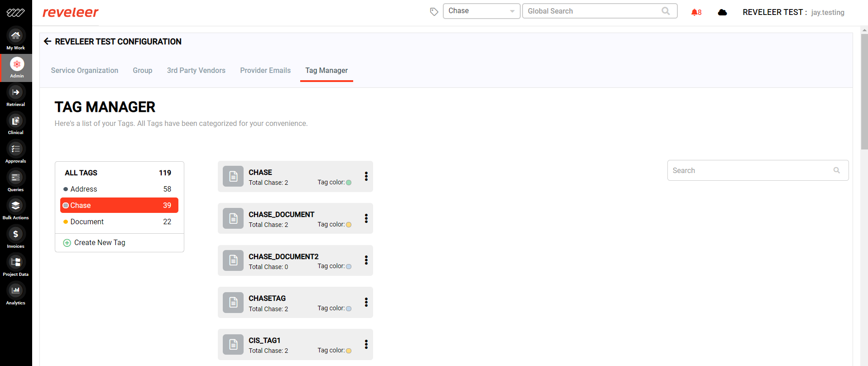Select the Address tag category
Screen dimensions: 868x366
[119, 189]
